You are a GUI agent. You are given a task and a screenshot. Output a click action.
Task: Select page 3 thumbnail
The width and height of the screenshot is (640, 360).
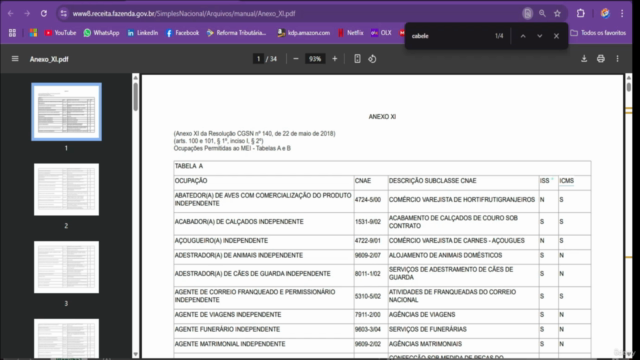pos(67,267)
